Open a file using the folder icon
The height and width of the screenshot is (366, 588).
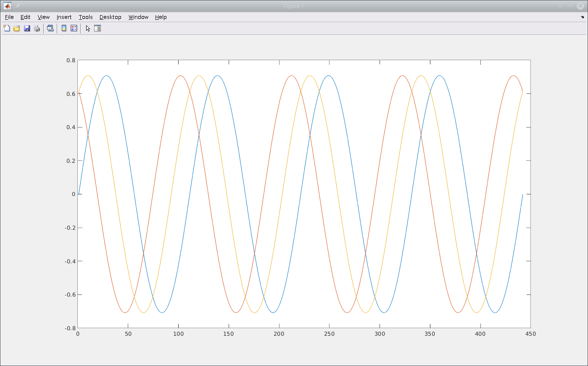17,28
